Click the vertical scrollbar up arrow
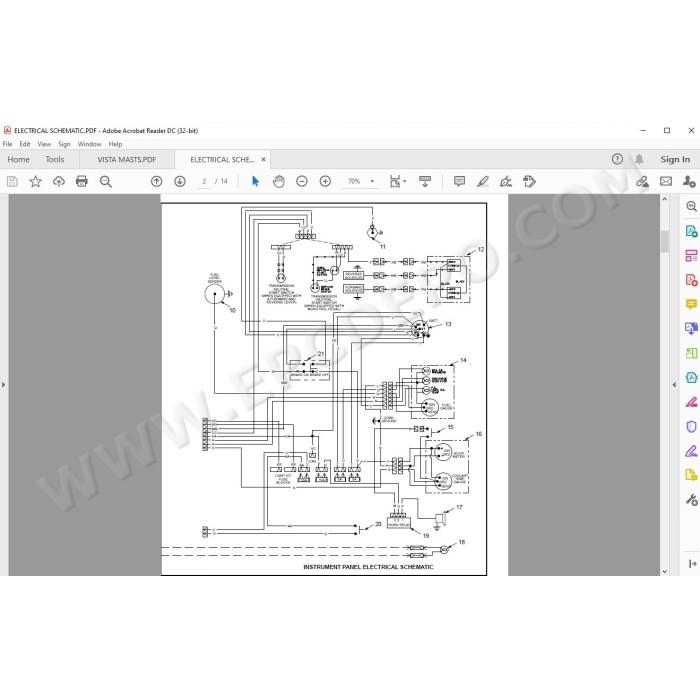The width and height of the screenshot is (700, 700). (x=664, y=199)
